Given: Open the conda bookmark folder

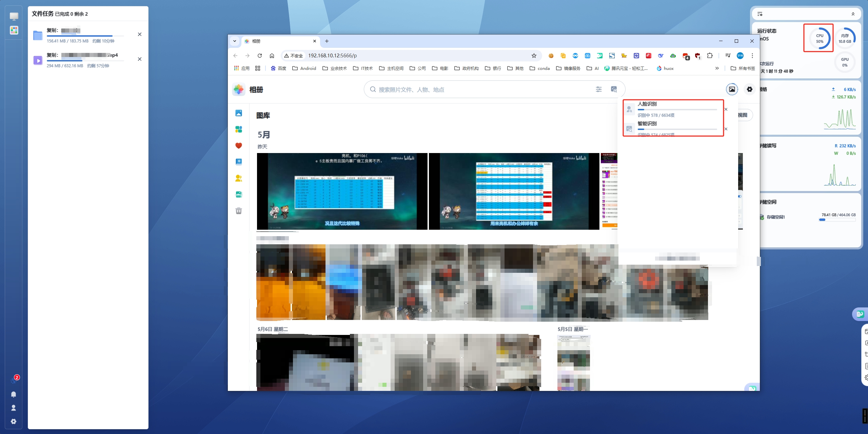Looking at the screenshot, I should pos(540,68).
